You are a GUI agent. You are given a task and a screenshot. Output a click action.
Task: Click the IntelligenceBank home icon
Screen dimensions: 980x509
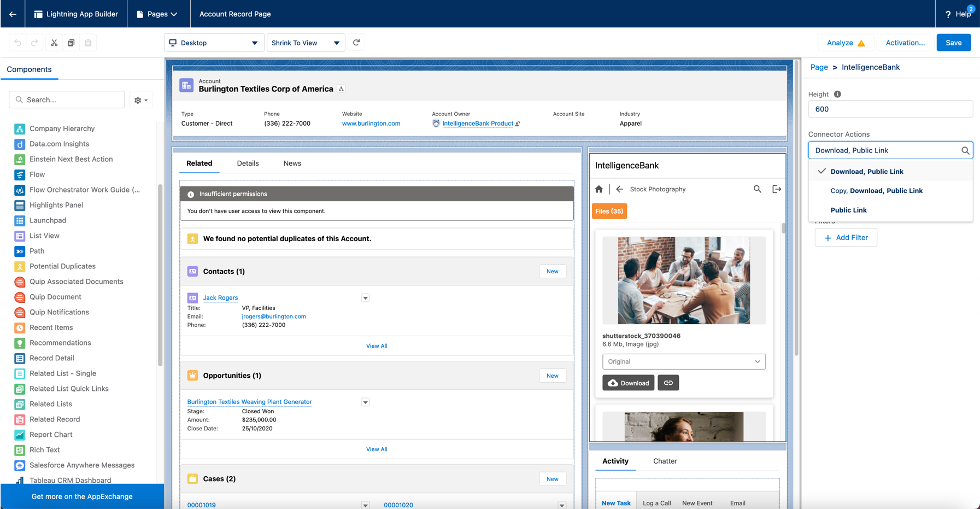pos(599,189)
